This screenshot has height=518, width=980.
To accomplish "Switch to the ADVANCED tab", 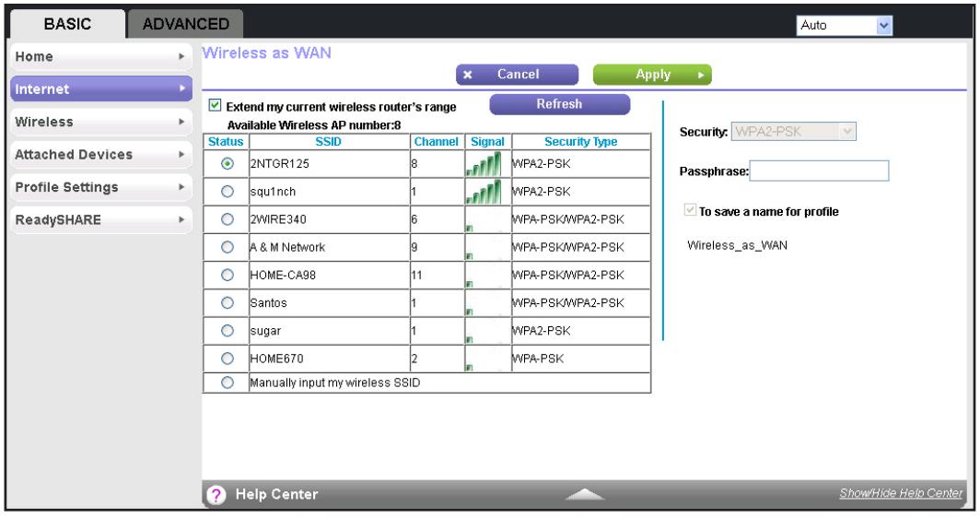I will click(x=186, y=24).
